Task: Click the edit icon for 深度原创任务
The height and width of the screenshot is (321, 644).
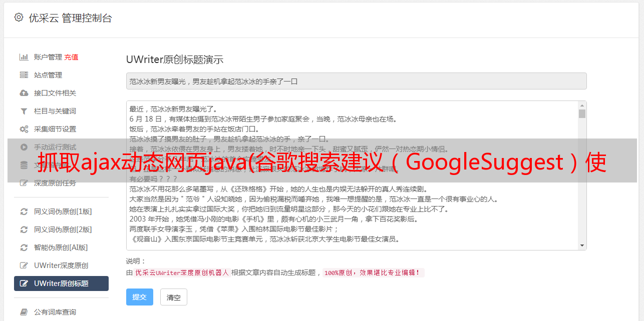Action: point(24,183)
